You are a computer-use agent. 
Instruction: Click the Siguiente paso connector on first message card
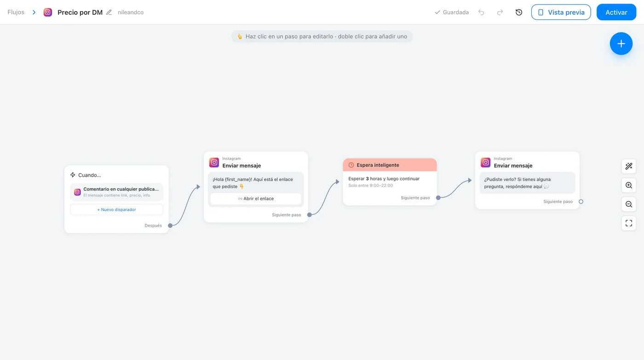310,215
